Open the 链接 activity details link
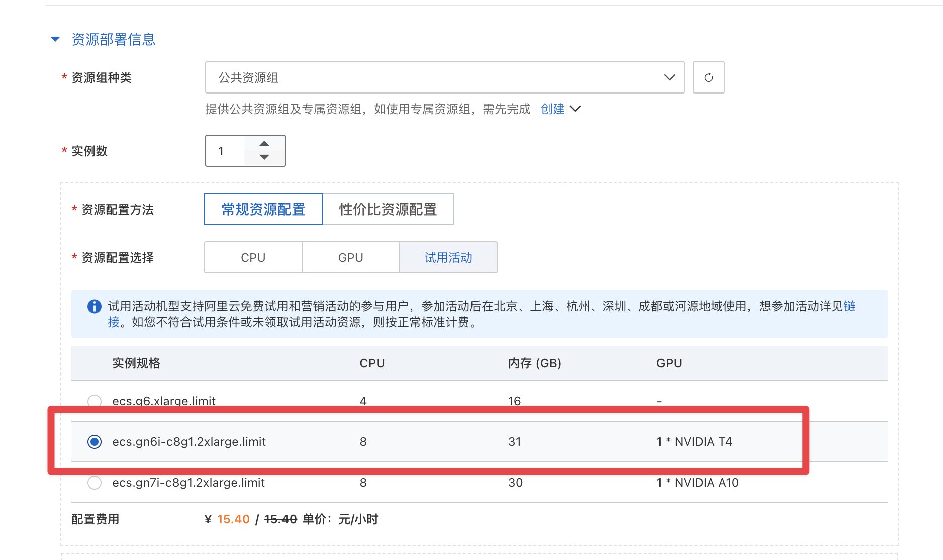The height and width of the screenshot is (560, 943). pyautogui.click(x=849, y=306)
